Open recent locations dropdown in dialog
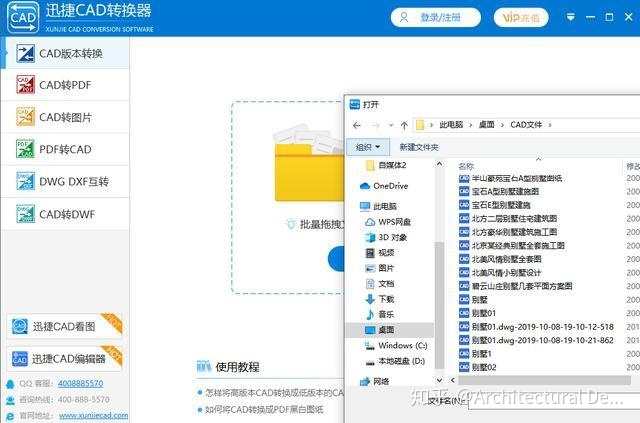This screenshot has width=640, height=423. coord(391,125)
